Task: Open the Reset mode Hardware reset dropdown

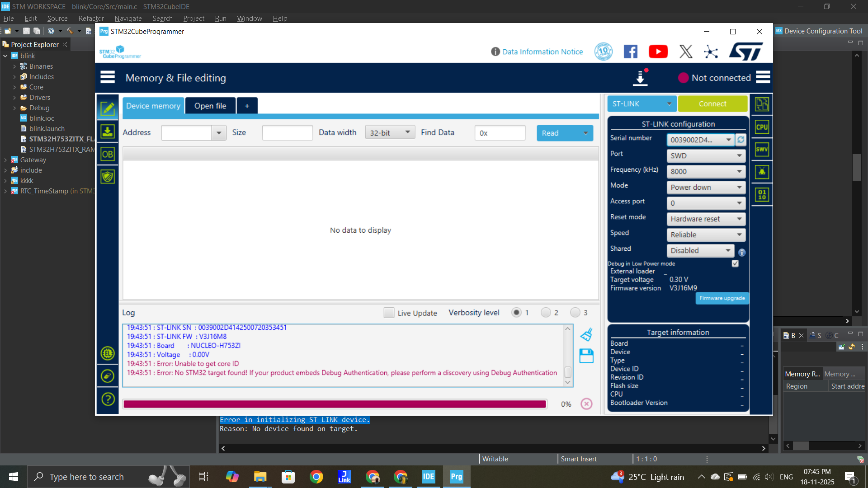Action: coord(706,219)
